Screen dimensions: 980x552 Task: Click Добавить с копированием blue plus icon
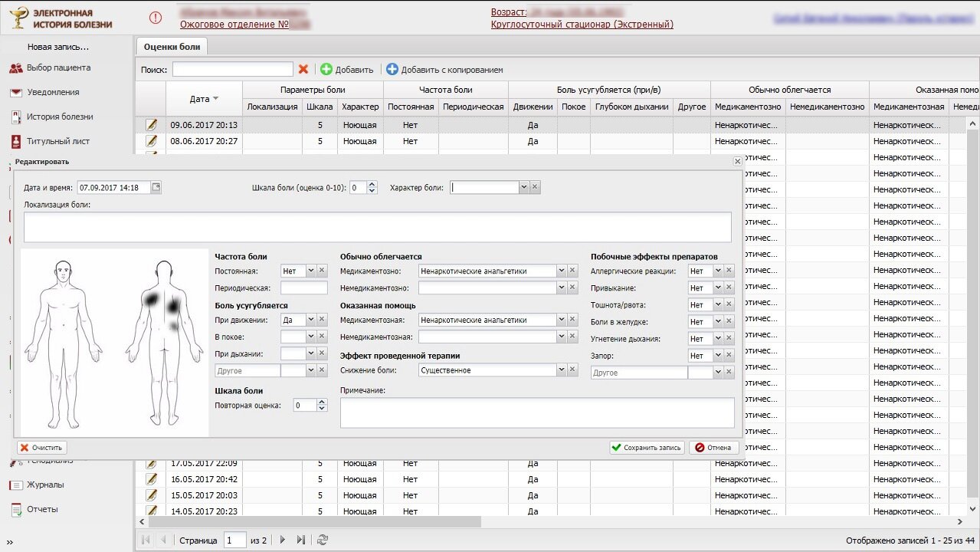pyautogui.click(x=392, y=70)
